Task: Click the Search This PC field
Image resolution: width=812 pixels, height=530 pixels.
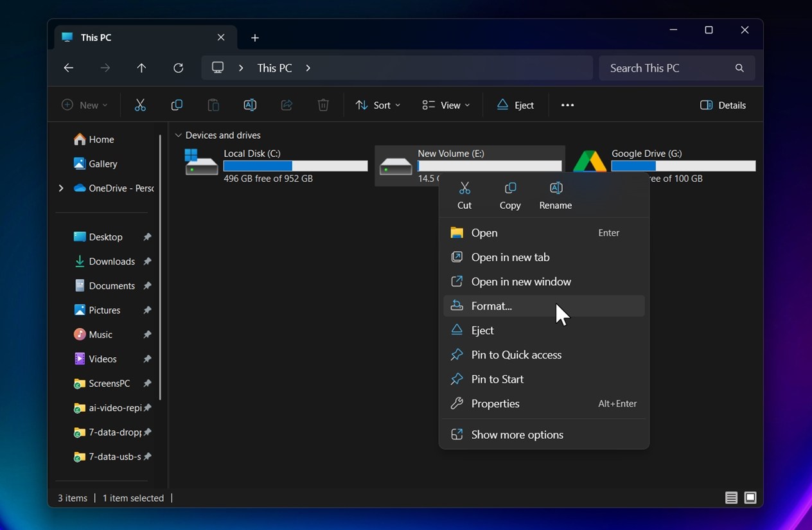Action: pyautogui.click(x=668, y=68)
